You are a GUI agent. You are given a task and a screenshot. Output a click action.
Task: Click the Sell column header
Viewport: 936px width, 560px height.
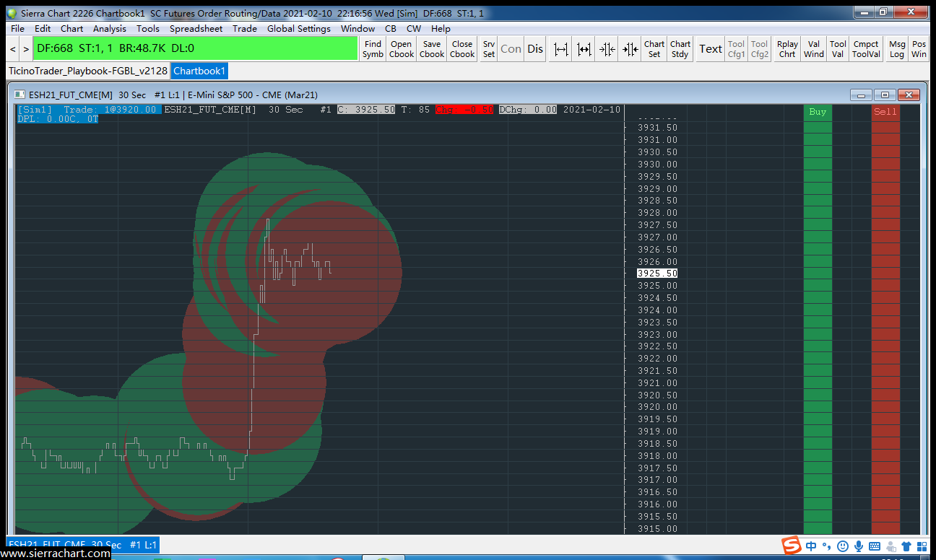coord(885,112)
